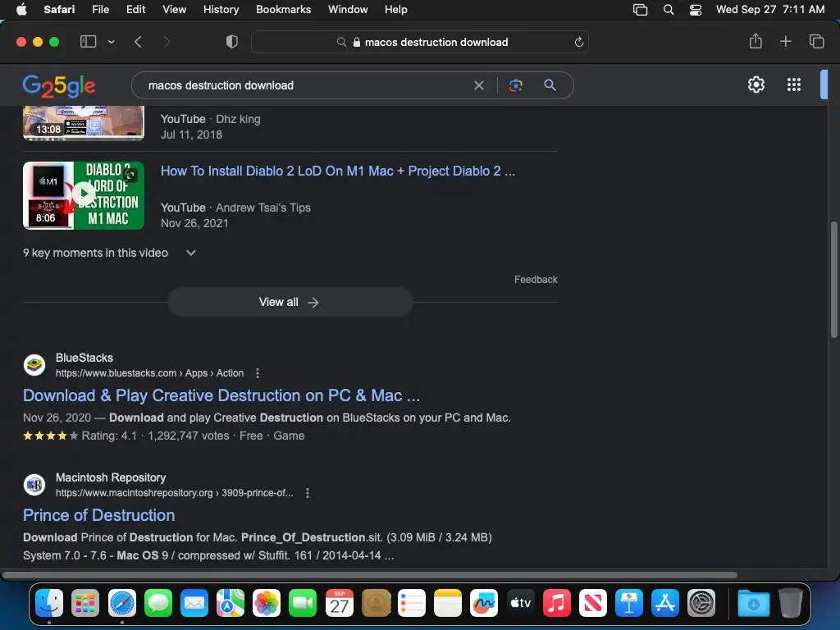Open Google apps grid
The height and width of the screenshot is (630, 840).
(x=793, y=84)
